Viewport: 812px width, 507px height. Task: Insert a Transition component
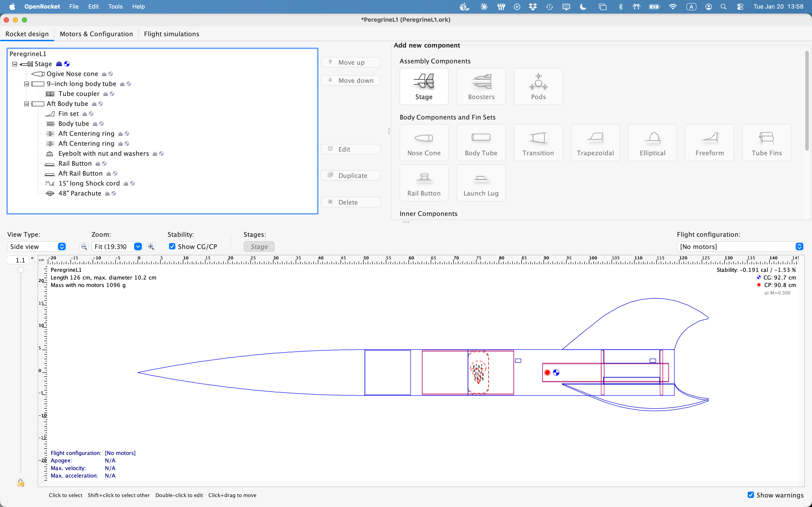pyautogui.click(x=538, y=143)
